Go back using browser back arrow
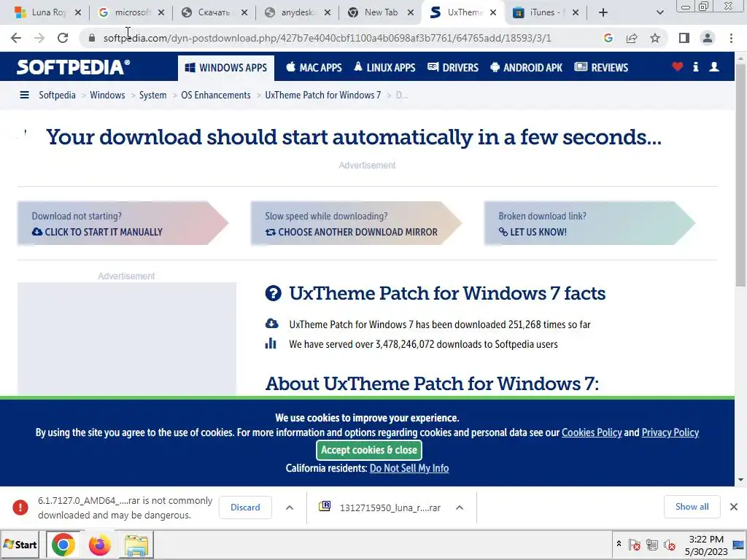The image size is (747, 560). tap(16, 38)
